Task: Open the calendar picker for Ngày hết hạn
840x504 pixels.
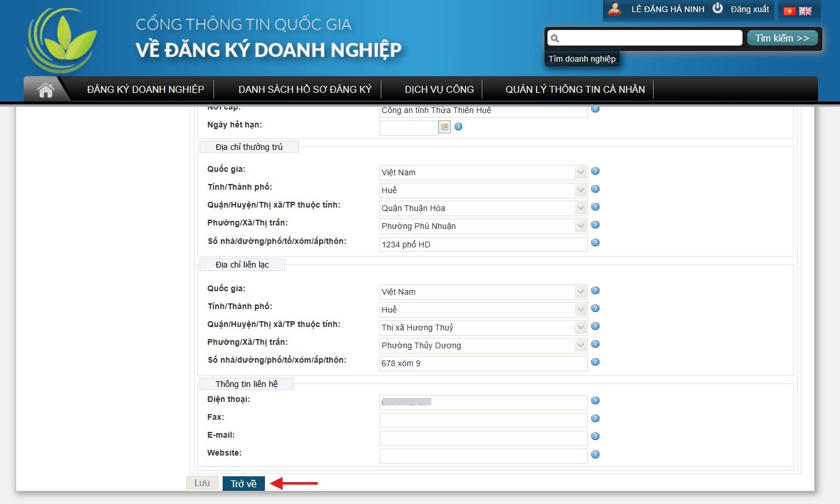Action: click(444, 127)
